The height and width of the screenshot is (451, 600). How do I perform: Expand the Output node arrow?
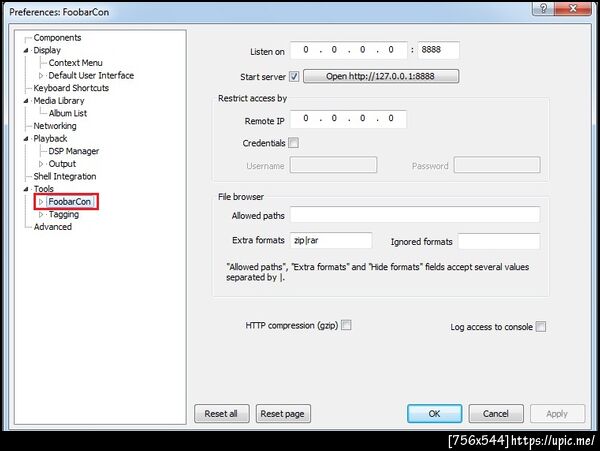coord(41,164)
